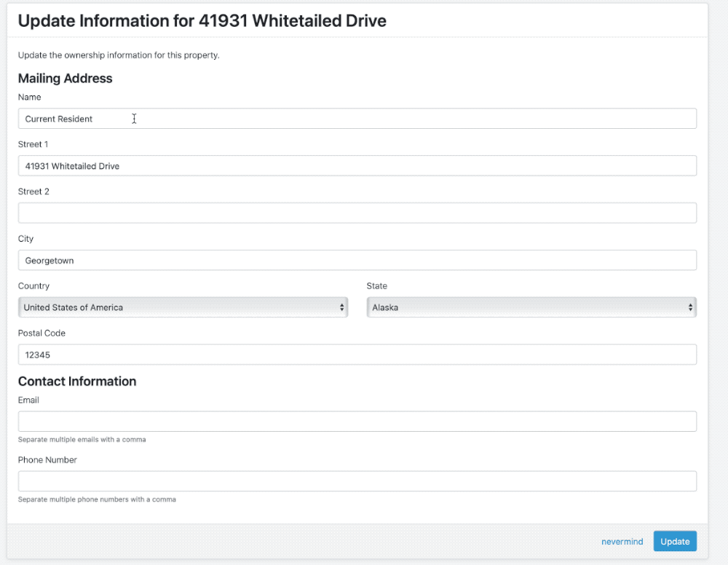This screenshot has height=565, width=728.
Task: Open the Country dropdown
Action: click(x=183, y=307)
